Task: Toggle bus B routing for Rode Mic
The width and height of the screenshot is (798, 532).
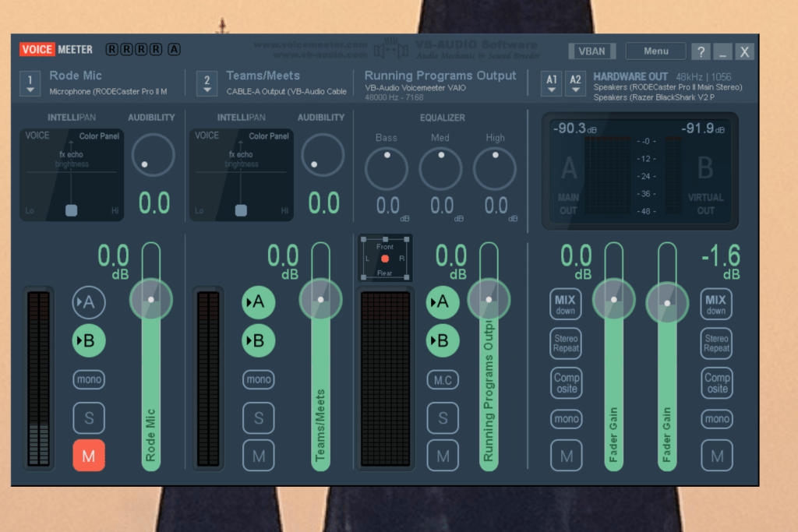Action: pos(89,340)
